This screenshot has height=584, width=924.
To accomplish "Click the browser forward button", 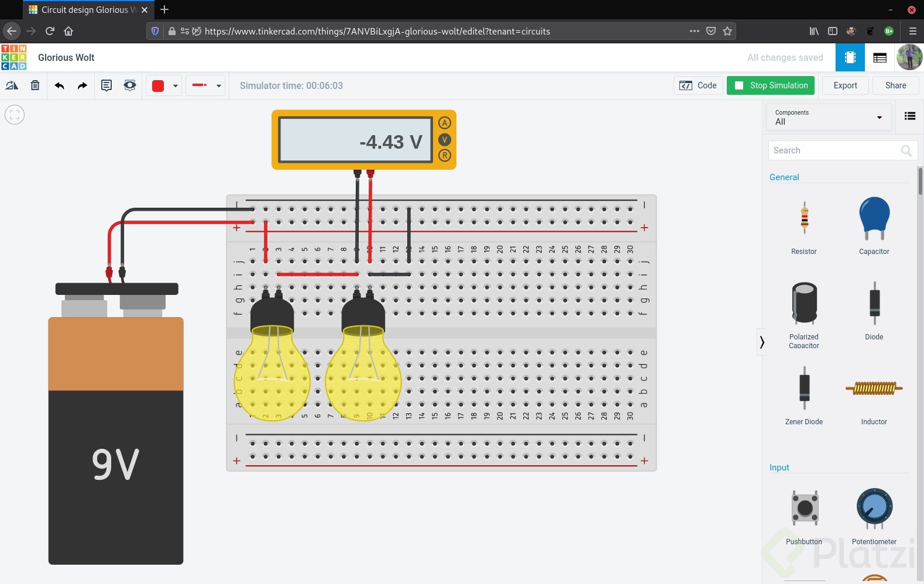I will coord(31,31).
